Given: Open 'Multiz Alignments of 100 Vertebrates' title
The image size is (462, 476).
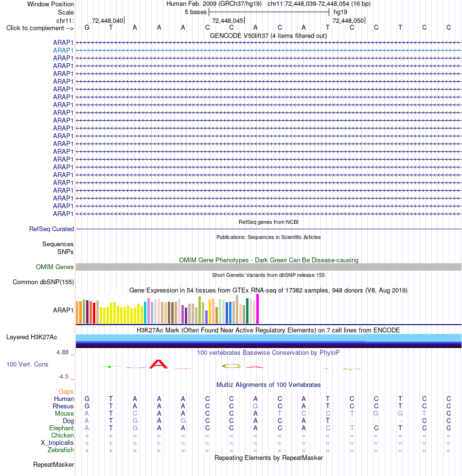Looking at the screenshot, I should tap(268, 385).
